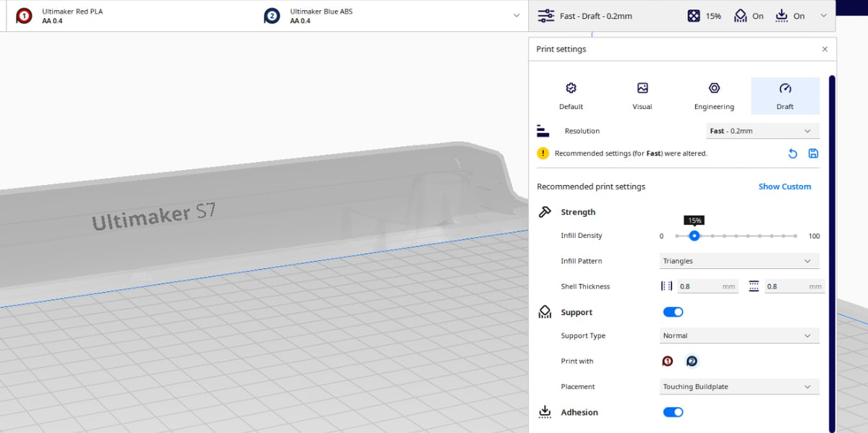Click the Fast - Draft - 0.2mm header text
Image resolution: width=868 pixels, height=433 pixels.
click(596, 16)
